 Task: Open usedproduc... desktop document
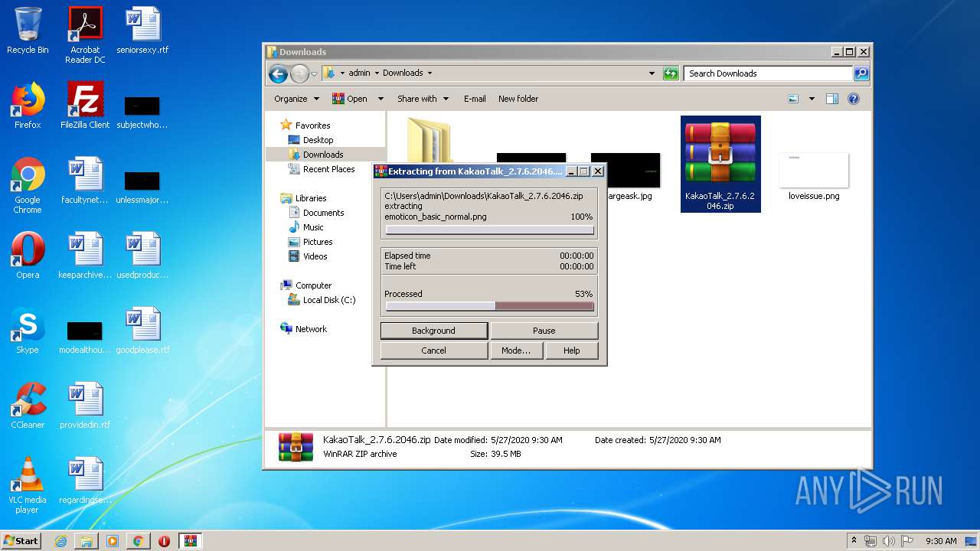coord(142,256)
